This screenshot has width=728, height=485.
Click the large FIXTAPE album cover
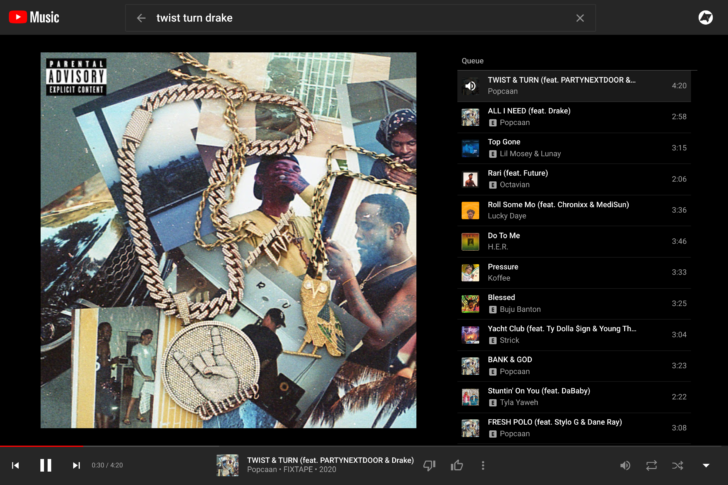(228, 240)
